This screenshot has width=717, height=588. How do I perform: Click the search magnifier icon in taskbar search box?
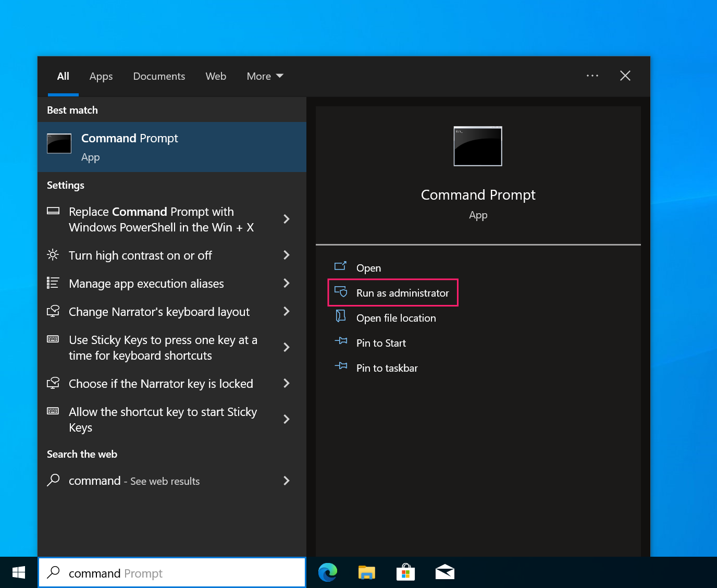pos(53,572)
